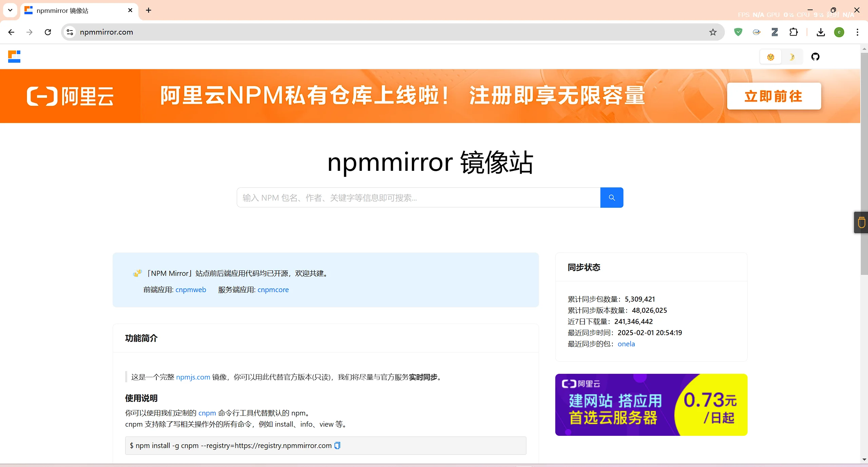This screenshot has width=868, height=467.
Task: Open browser downloads icon
Action: coord(821,32)
